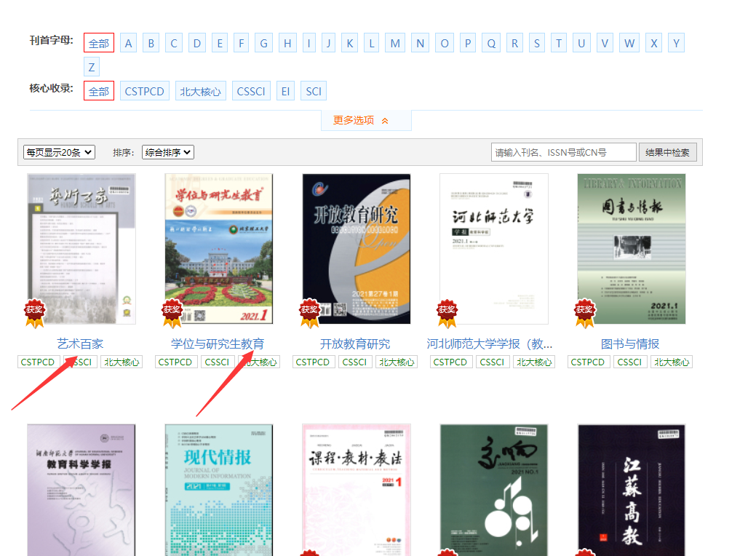Image resolution: width=756 pixels, height=556 pixels.
Task: Select 全部 in the 刊首字母 filter row
Action: 99,44
